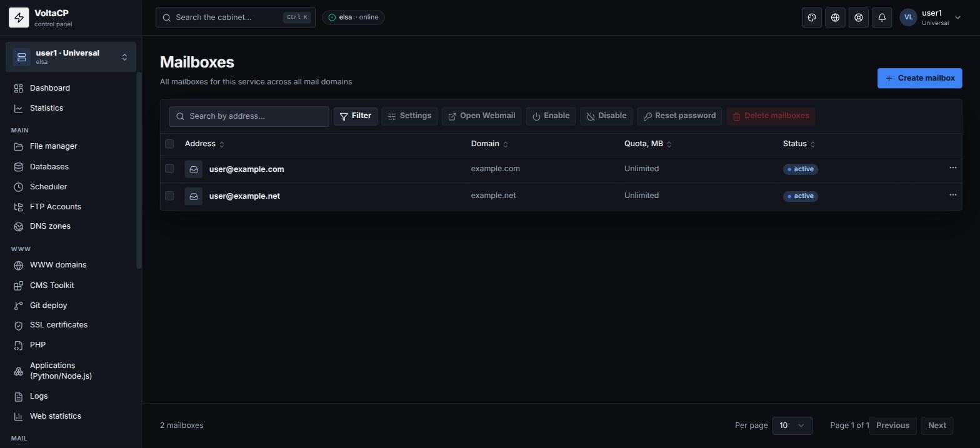This screenshot has width=980, height=448.
Task: Click the mailbox icon beside user@example.net
Action: click(194, 196)
